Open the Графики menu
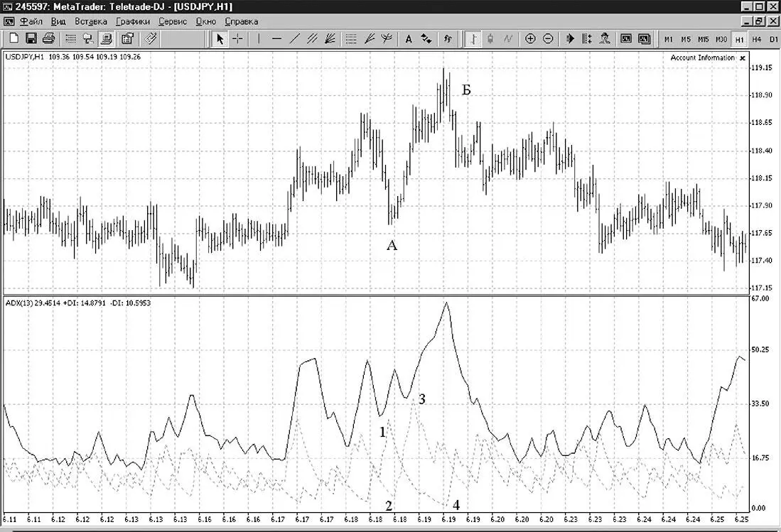This screenshot has height=532, width=781. tap(133, 21)
